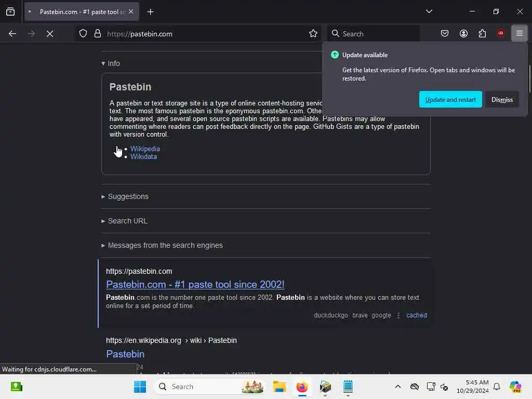
Task: Open a new tab with the plus button
Action: [150, 12]
